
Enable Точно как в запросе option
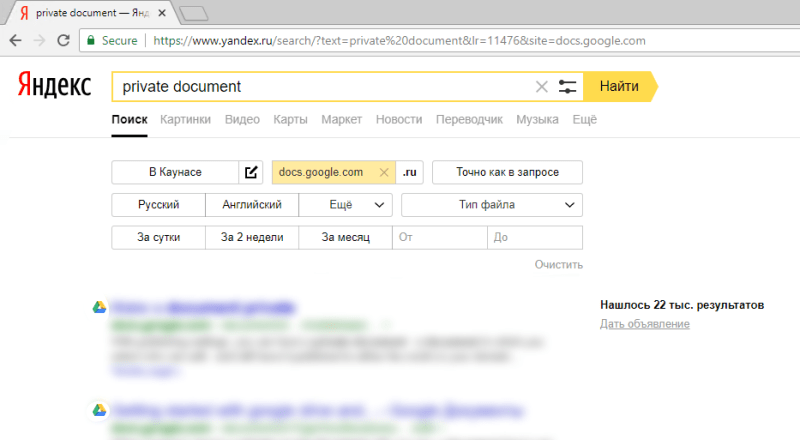507,172
